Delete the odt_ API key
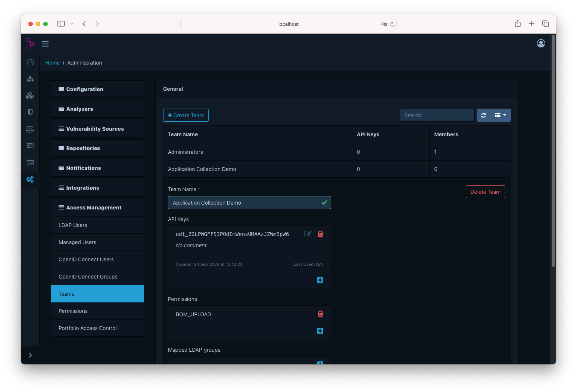577x392 pixels. tap(320, 234)
